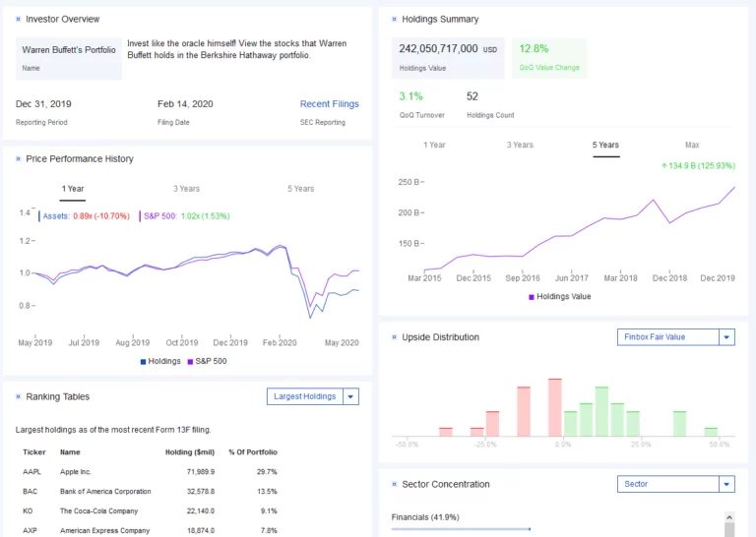
Task: Toggle the S&P 500 legend series
Action: (207, 361)
